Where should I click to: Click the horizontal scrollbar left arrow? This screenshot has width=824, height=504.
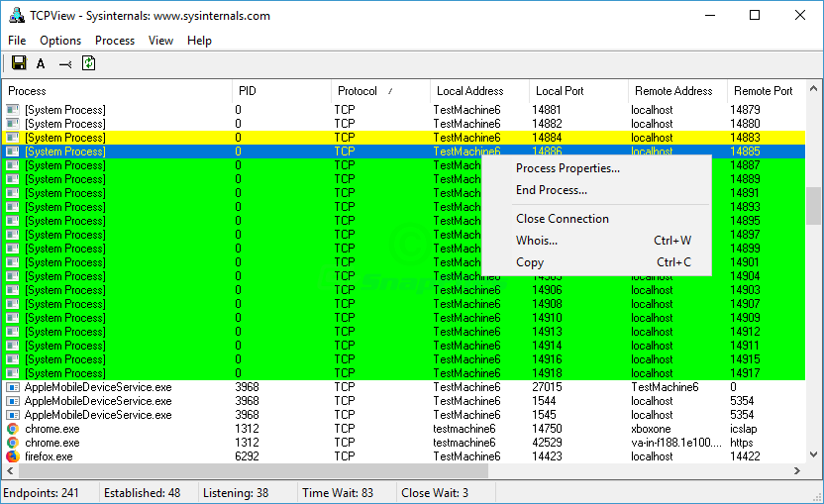10,471
